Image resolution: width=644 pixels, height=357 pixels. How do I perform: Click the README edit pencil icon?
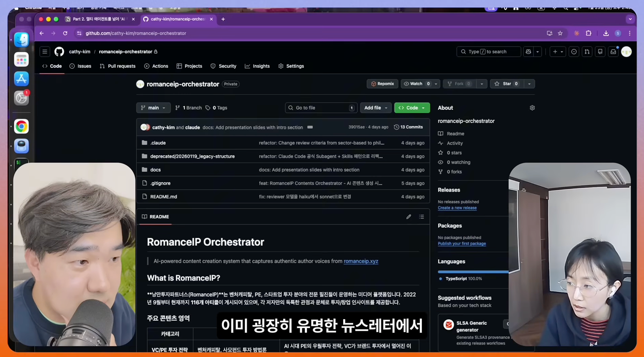point(408,216)
